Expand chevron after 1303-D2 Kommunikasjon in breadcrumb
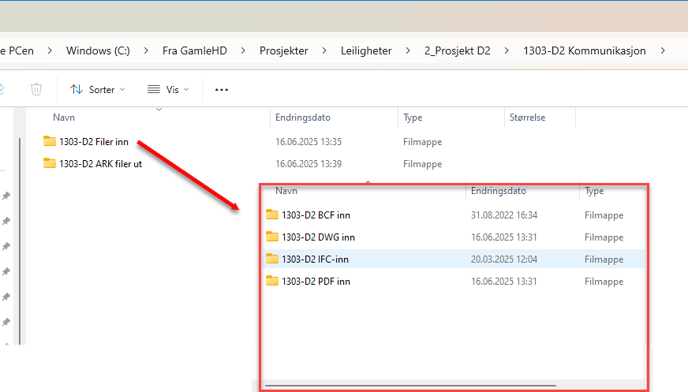The width and height of the screenshot is (688, 392). 663,51
